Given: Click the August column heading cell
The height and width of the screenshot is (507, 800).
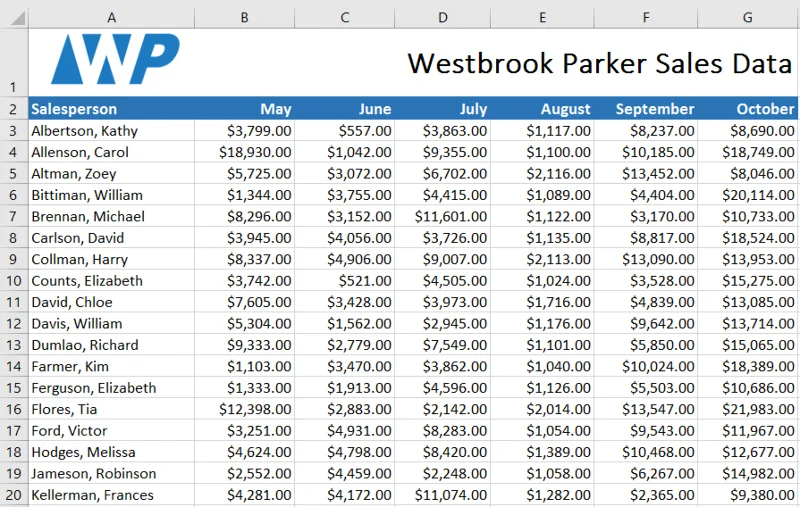Looking at the screenshot, I should pos(542,109).
